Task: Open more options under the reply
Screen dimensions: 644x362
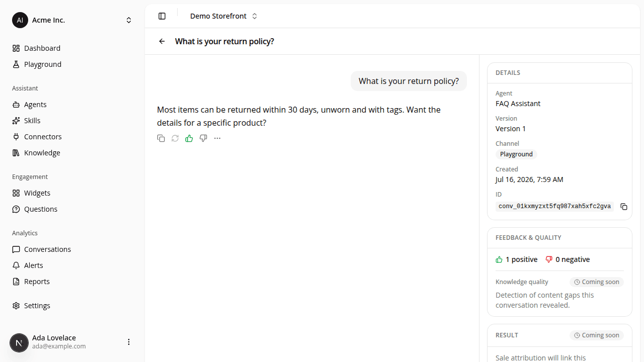Action: 217,138
